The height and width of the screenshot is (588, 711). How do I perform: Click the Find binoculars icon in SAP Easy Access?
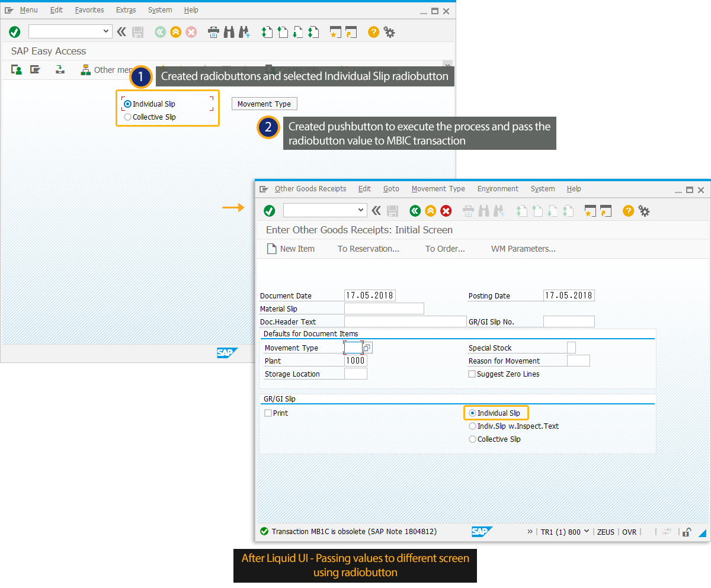click(x=229, y=32)
